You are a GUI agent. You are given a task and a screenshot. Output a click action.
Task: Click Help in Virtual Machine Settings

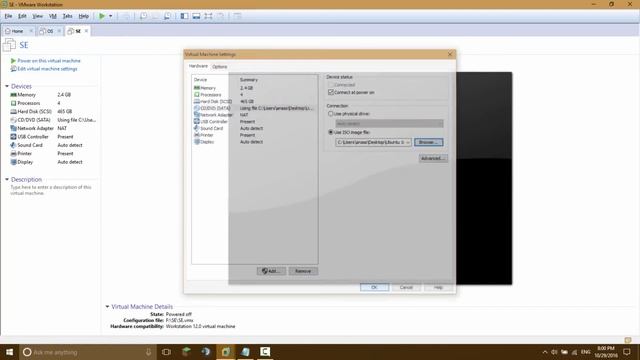[438, 287]
